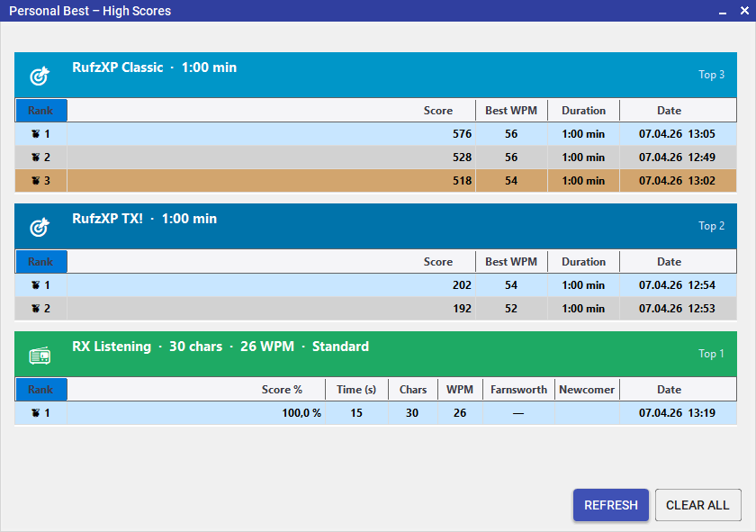Select the score 202 cell
This screenshot has width=756, height=532.
coord(272,285)
